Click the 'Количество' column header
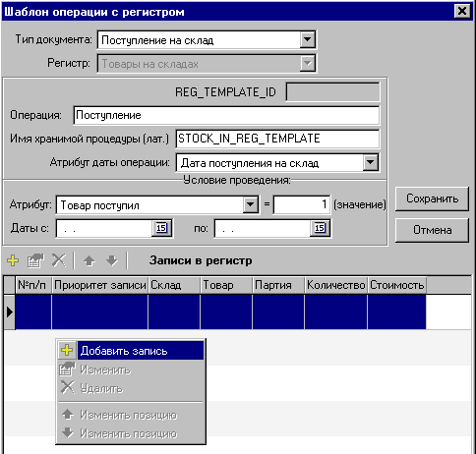 click(336, 285)
